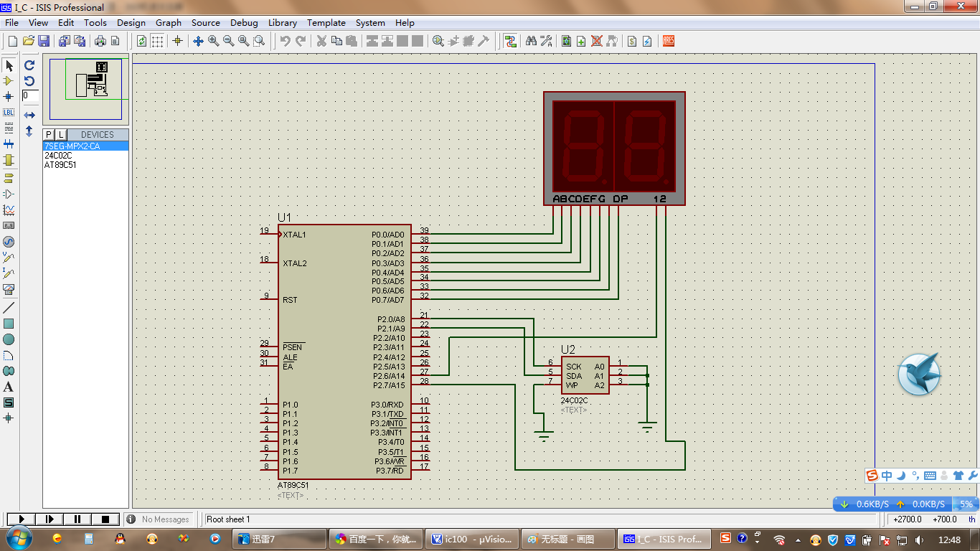Open ARES PCB layout via the ARES icon

point(669,41)
